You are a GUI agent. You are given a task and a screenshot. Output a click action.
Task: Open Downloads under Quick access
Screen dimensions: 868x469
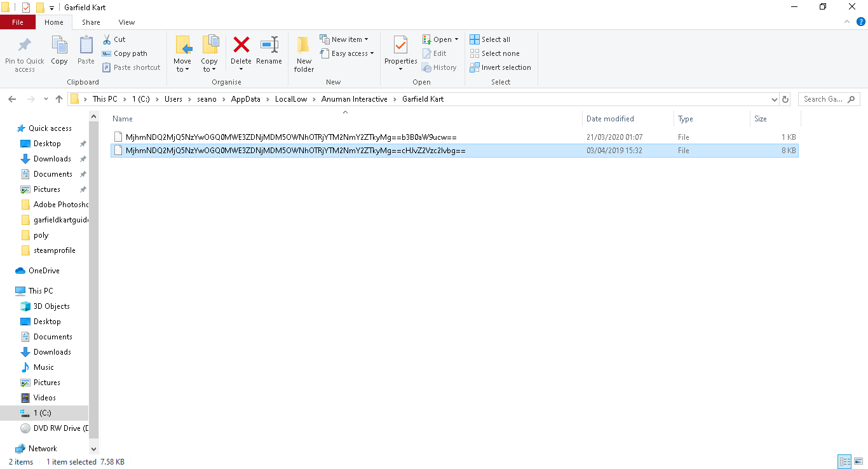click(52, 159)
